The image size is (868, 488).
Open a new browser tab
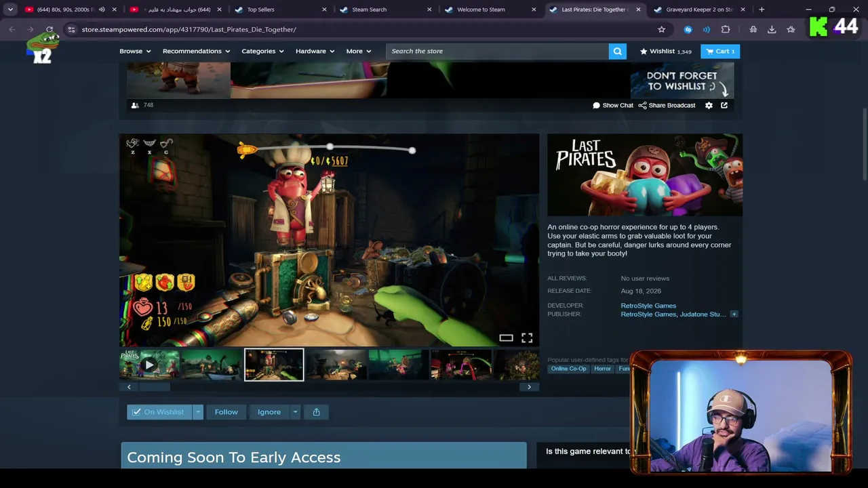click(x=762, y=9)
